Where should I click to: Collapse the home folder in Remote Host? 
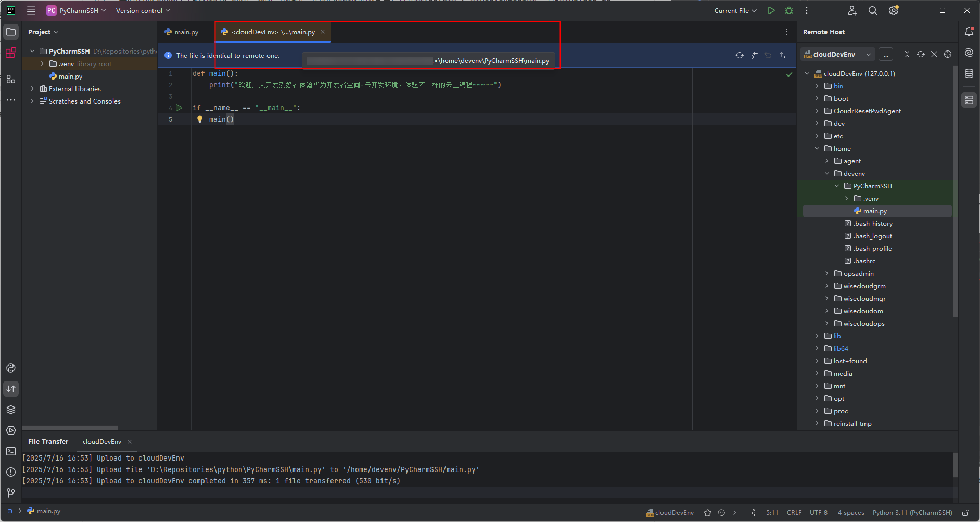(x=818, y=148)
